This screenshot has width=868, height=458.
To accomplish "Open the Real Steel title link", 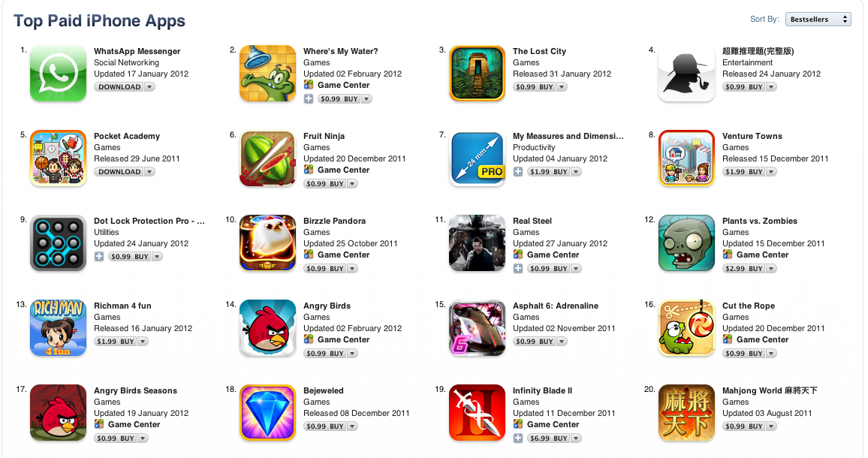I will [532, 221].
